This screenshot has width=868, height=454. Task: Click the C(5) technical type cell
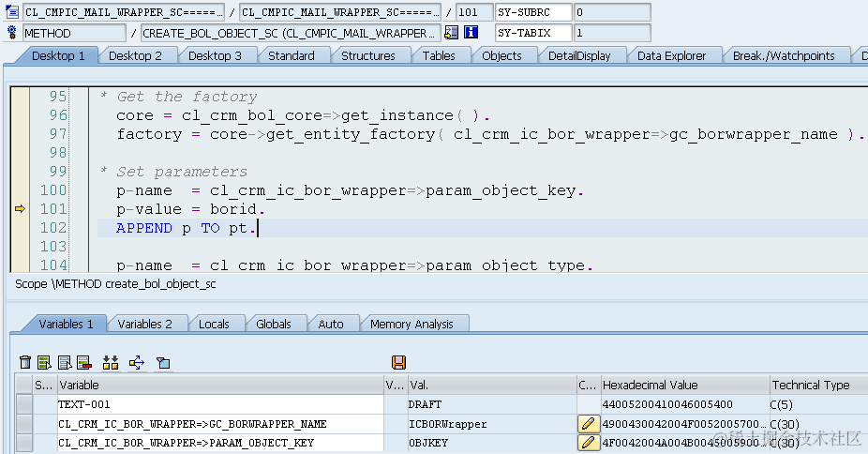pyautogui.click(x=818, y=404)
